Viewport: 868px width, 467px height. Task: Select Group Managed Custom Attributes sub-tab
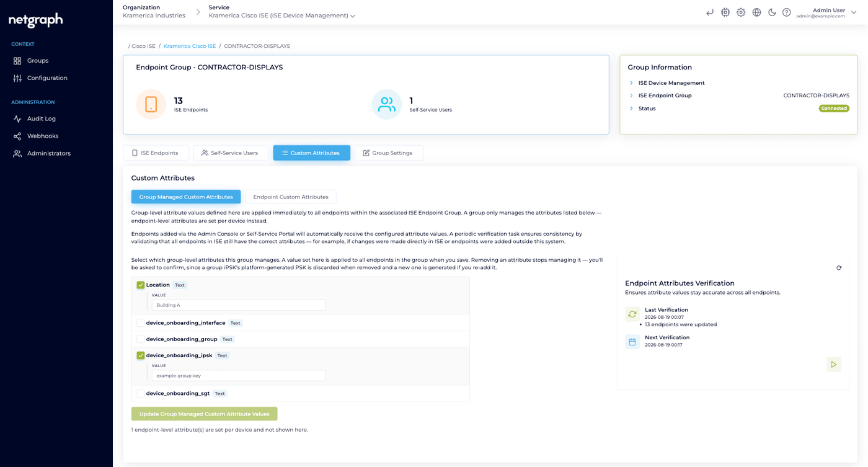[x=186, y=197]
